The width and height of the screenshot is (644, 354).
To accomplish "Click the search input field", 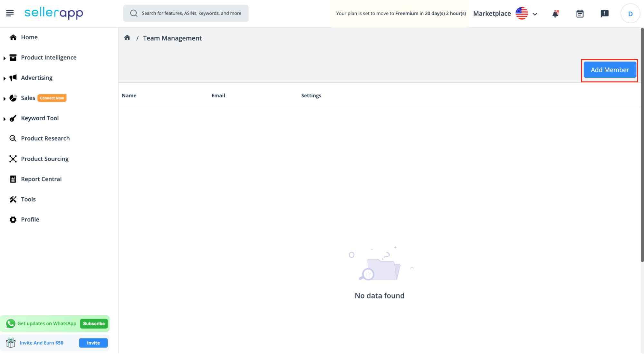I will [x=186, y=13].
